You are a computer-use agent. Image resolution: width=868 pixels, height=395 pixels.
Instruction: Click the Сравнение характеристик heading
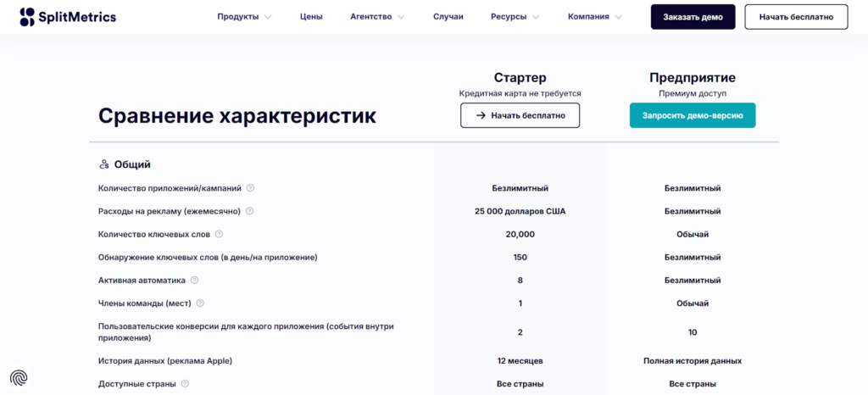237,116
